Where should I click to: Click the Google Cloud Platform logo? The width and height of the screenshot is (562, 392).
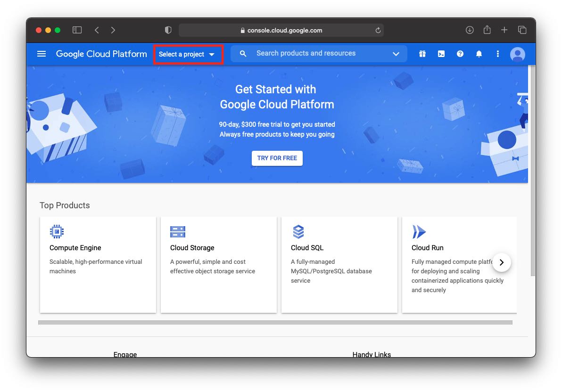[101, 54]
